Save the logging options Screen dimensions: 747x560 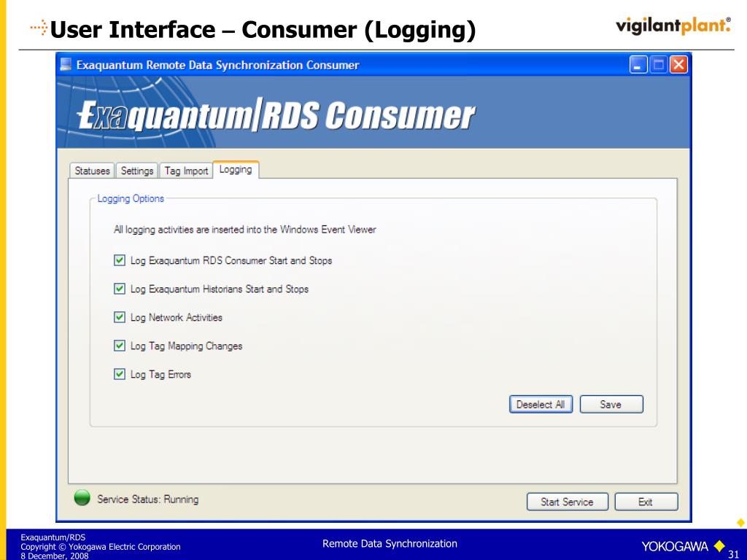(611, 404)
